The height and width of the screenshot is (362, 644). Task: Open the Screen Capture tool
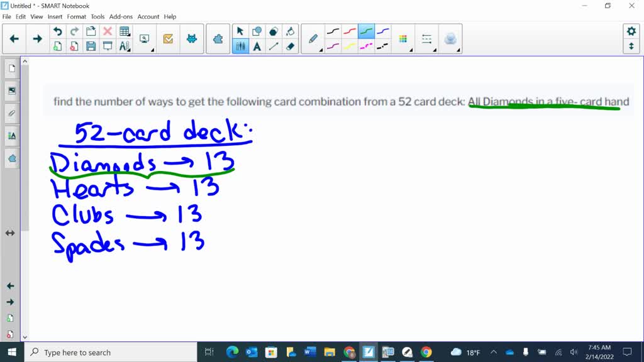pos(145,38)
